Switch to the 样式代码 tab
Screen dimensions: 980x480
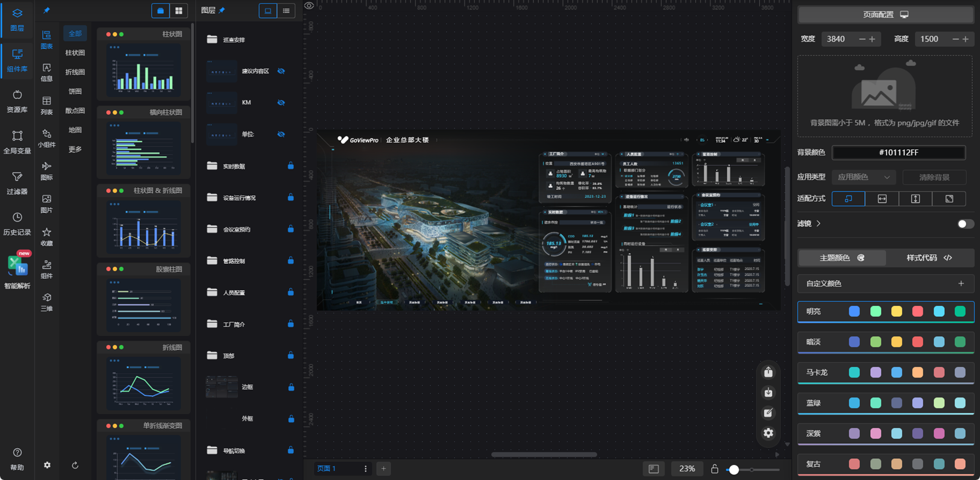929,258
